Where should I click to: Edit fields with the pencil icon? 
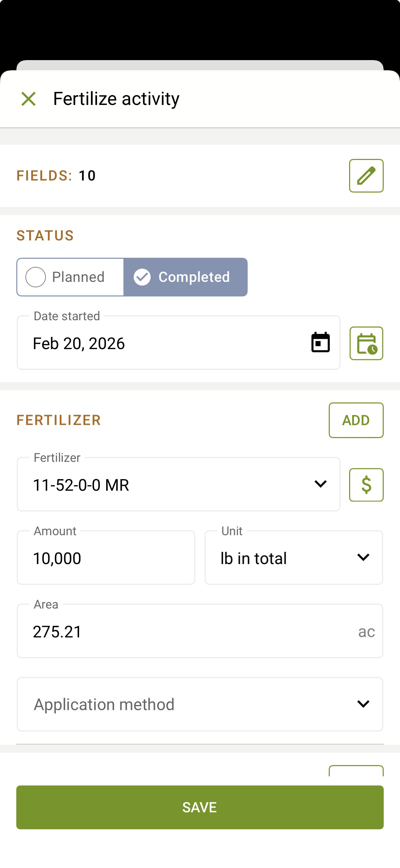click(366, 176)
